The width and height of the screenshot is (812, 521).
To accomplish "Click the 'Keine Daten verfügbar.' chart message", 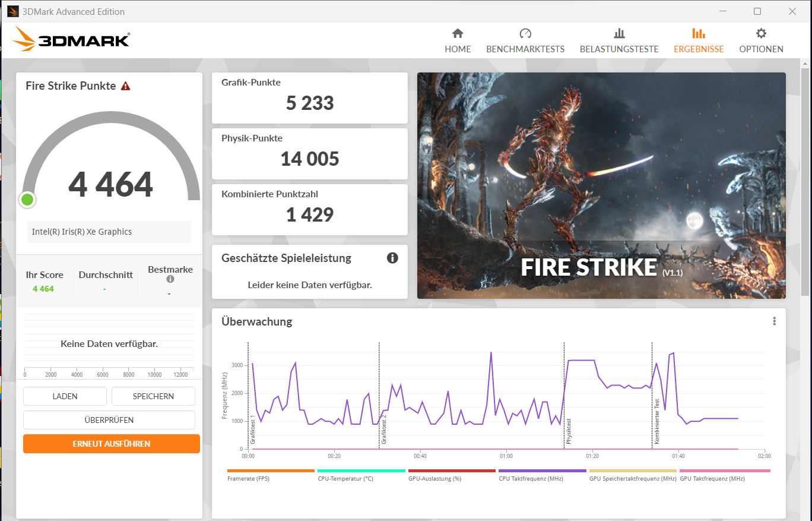I will [109, 343].
